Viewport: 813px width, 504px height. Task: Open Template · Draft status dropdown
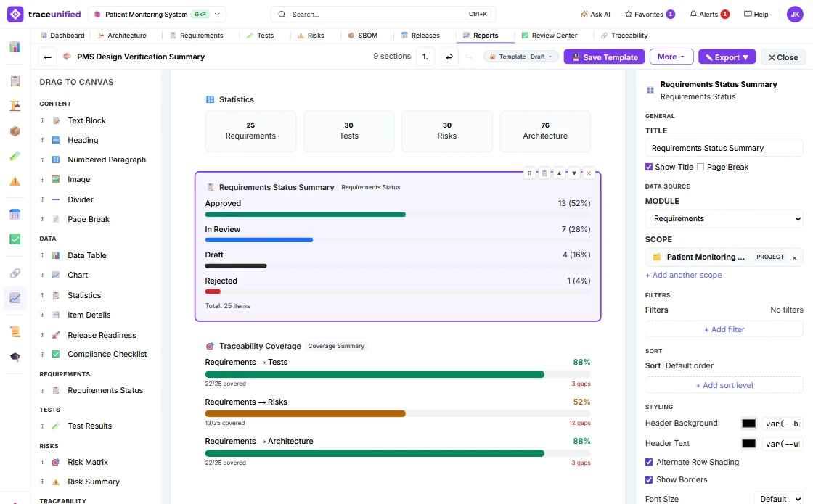pos(521,57)
